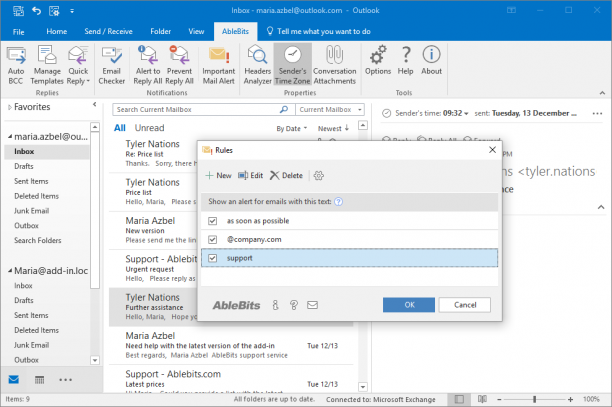This screenshot has height=407, width=612.
Task: Open Alert to Reply All
Action: [x=148, y=65]
